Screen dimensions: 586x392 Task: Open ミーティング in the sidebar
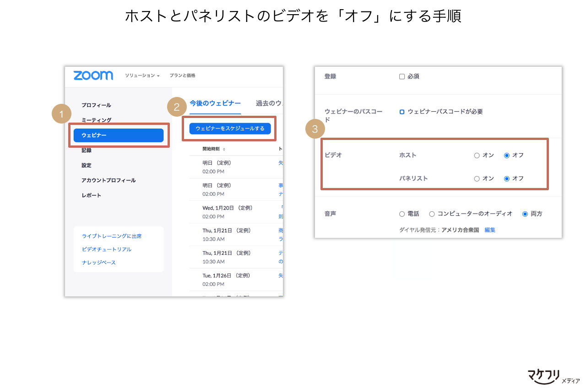pyautogui.click(x=96, y=120)
